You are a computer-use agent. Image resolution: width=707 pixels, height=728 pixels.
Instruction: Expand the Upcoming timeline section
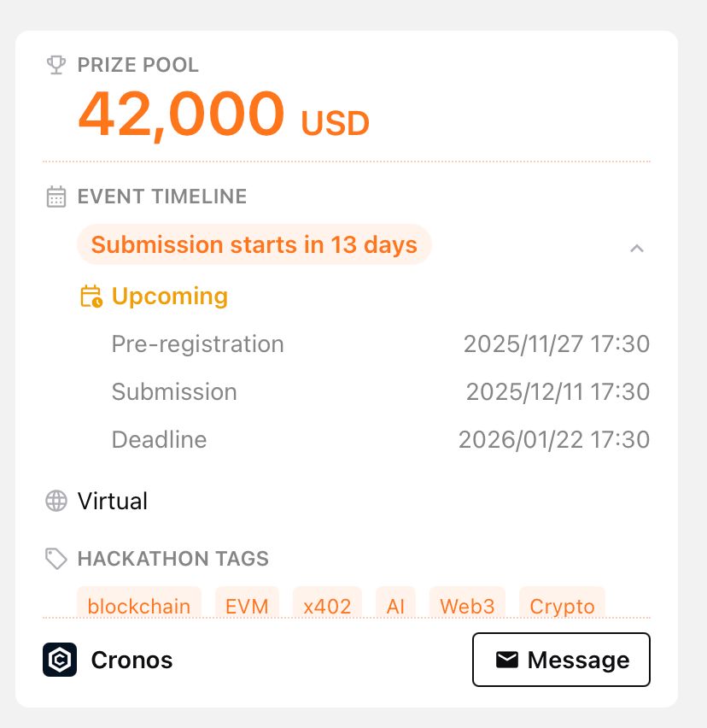tap(169, 296)
